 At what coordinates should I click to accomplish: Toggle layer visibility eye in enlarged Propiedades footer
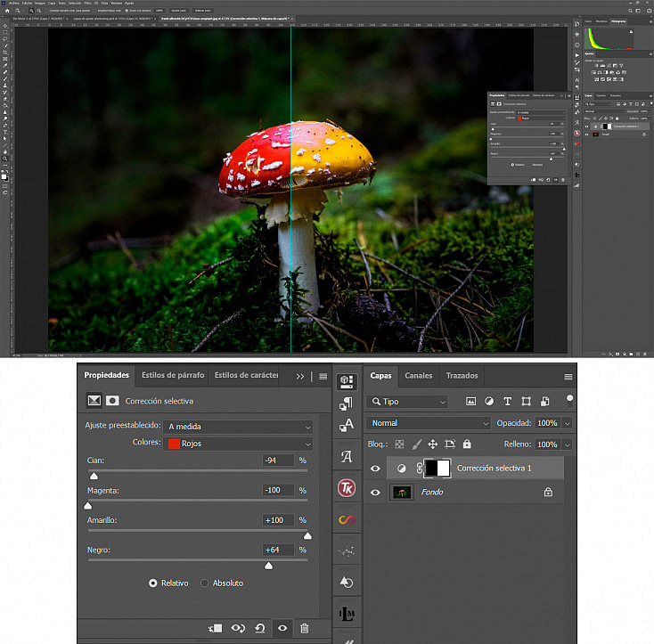(x=282, y=628)
